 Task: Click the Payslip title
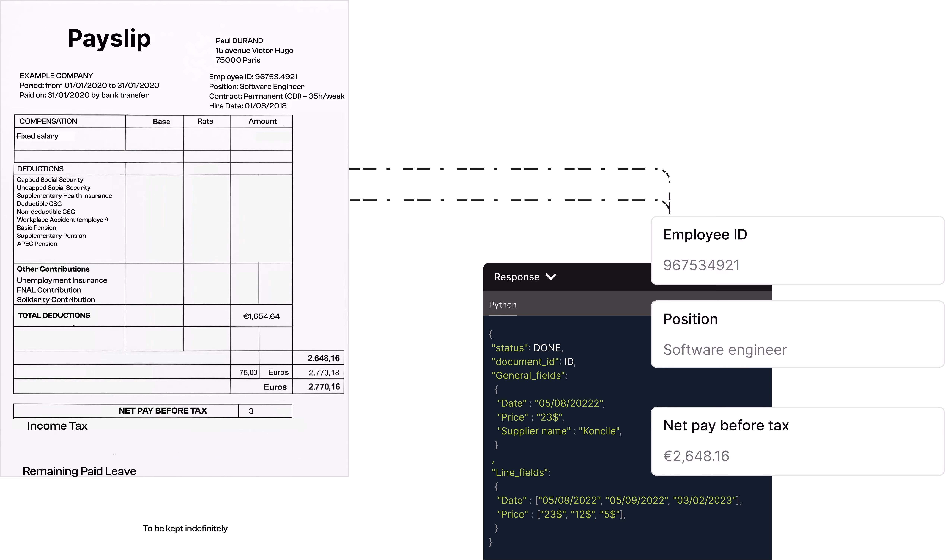coord(109,39)
